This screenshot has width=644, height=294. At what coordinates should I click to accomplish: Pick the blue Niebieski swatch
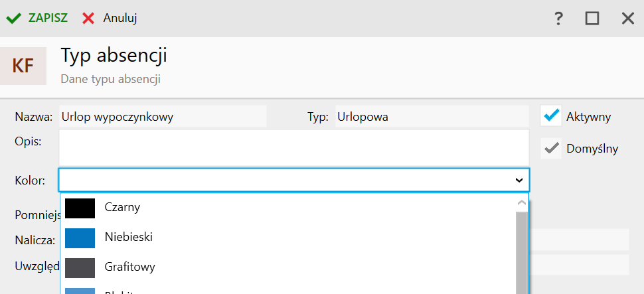click(80, 238)
